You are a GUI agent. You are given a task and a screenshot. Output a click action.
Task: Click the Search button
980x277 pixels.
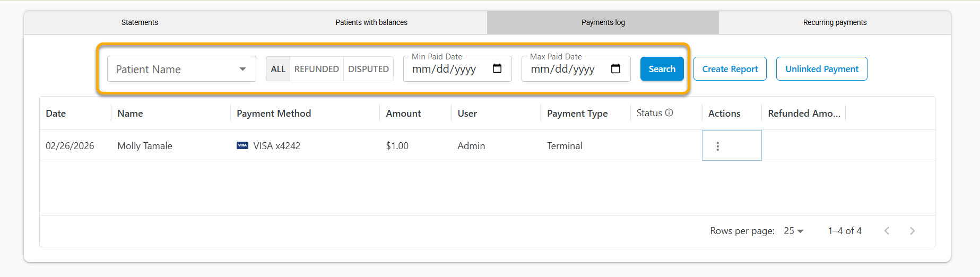(662, 69)
